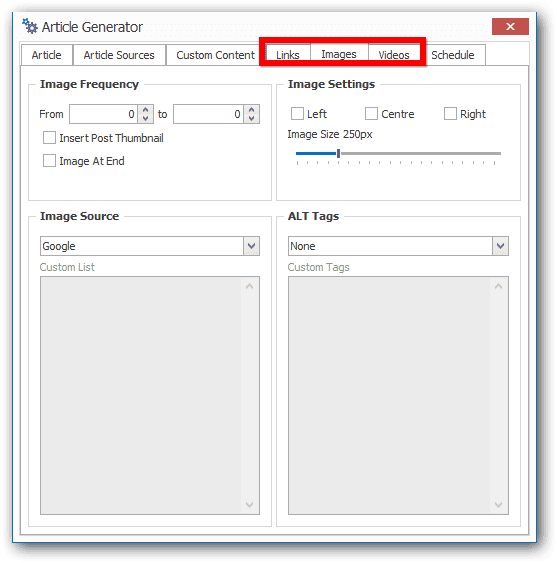Click inside the From frequency field

103,114
